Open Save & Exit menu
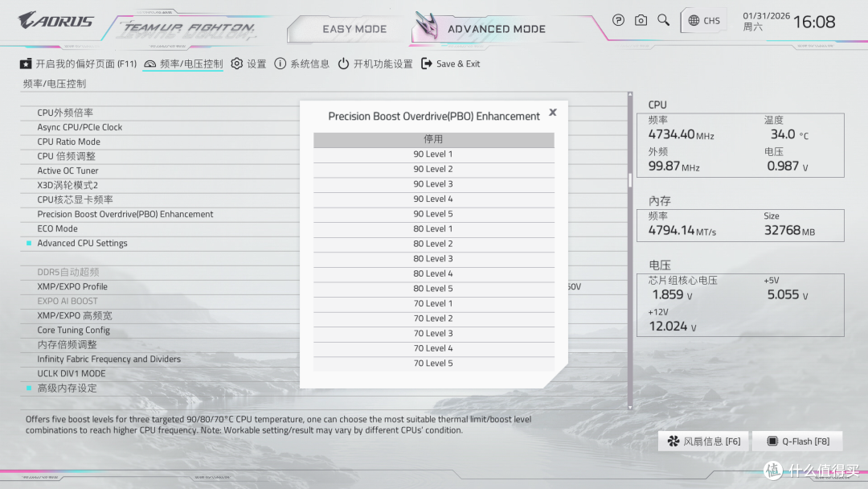Viewport: 868px width, 489px height. (x=451, y=64)
